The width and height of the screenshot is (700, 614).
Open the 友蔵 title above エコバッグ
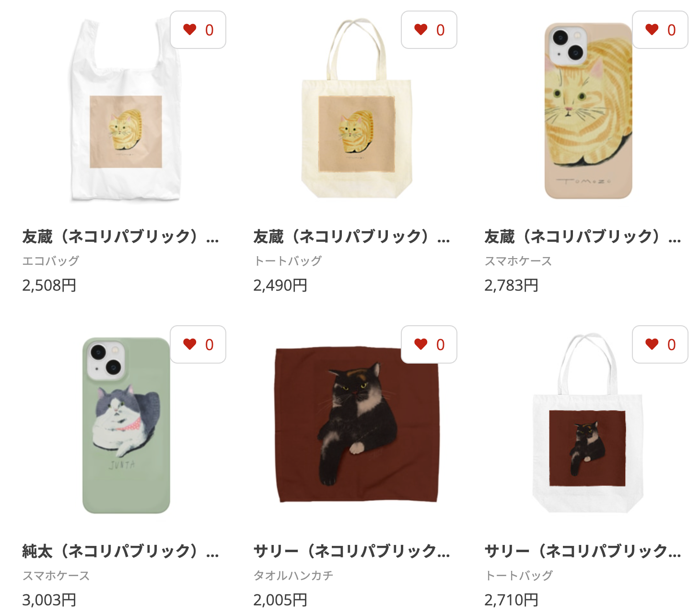pos(120,236)
